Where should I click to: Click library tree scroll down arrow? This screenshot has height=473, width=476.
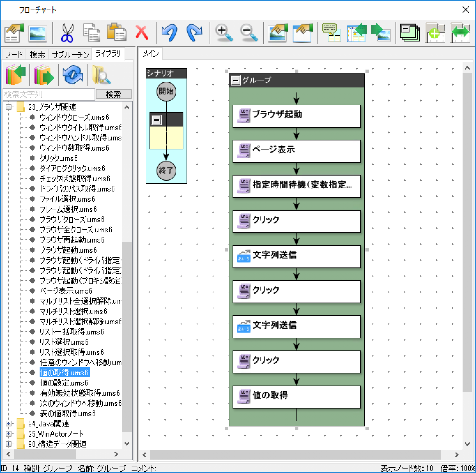click(x=127, y=444)
